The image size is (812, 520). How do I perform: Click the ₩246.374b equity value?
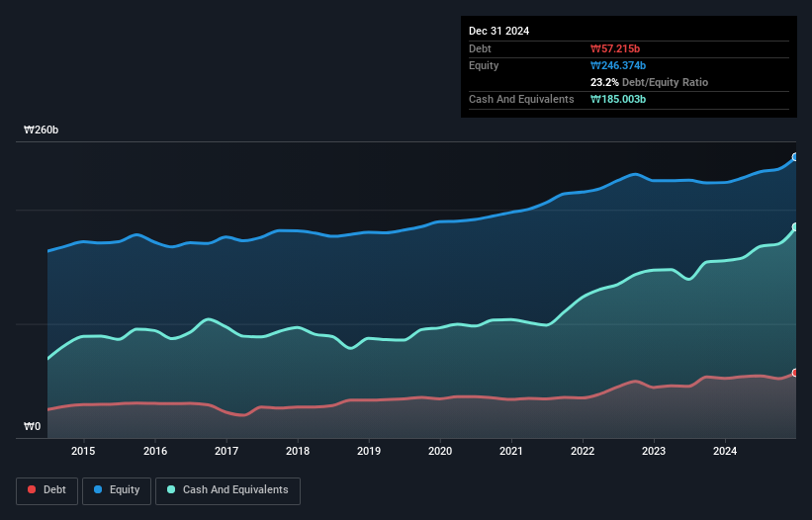[x=618, y=65]
